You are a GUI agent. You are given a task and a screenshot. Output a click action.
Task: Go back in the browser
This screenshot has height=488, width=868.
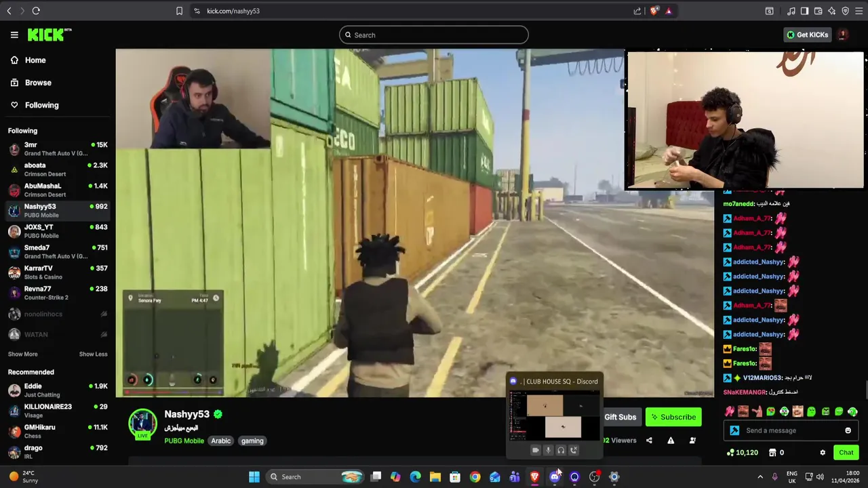click(9, 11)
